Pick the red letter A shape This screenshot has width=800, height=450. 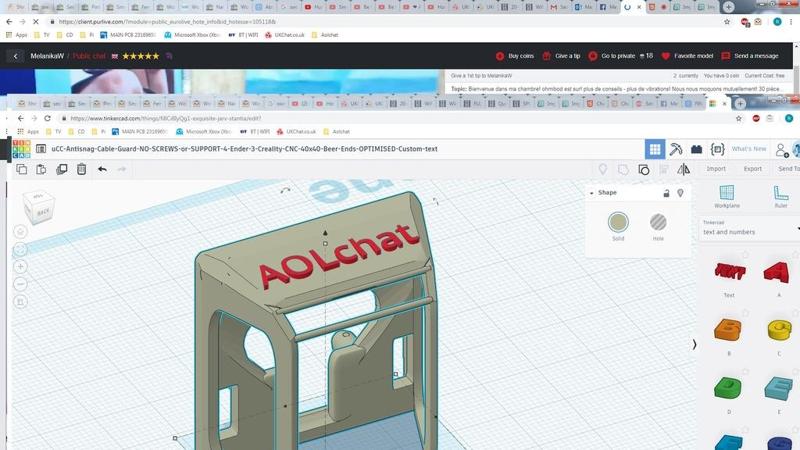point(777,271)
